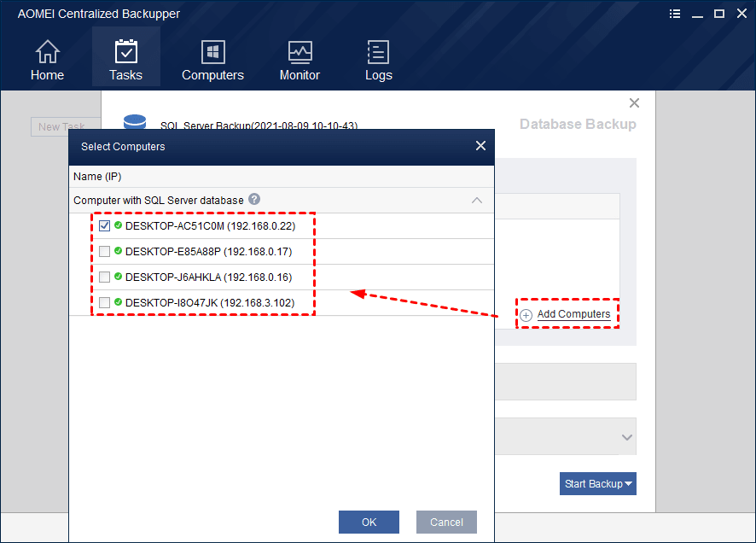The width and height of the screenshot is (756, 543).
Task: Click green status icon for DESKTOP-I8O47JK
Action: tap(118, 301)
